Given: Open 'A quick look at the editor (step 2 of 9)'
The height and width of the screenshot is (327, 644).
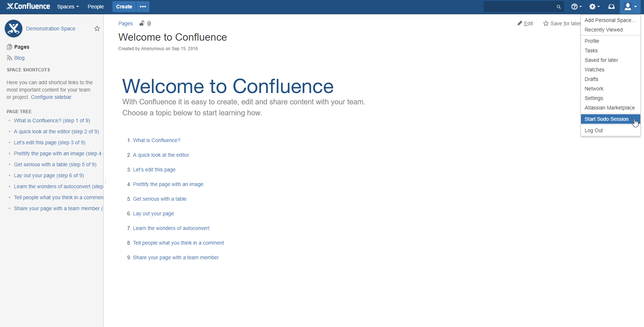Looking at the screenshot, I should pos(56,131).
